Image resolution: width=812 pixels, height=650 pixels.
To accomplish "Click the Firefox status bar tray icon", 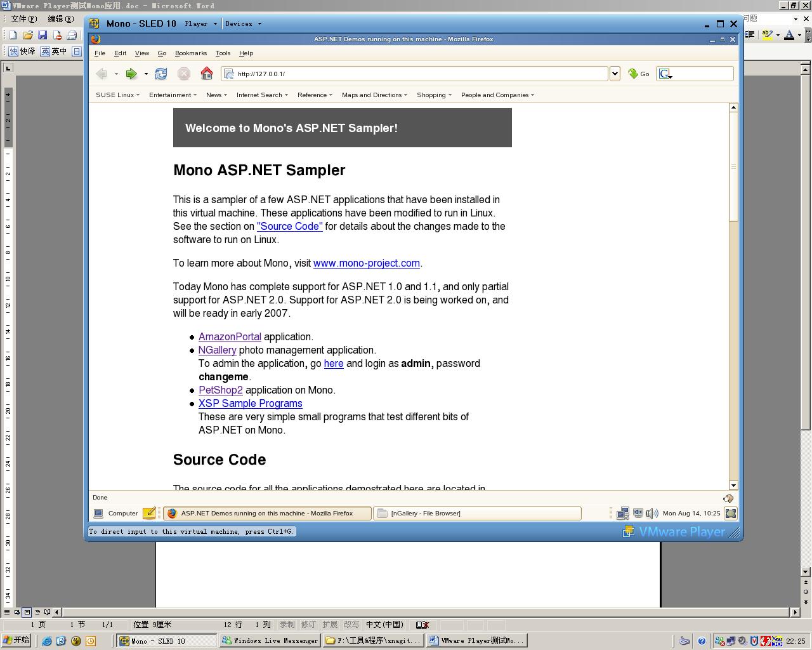I will [x=728, y=498].
